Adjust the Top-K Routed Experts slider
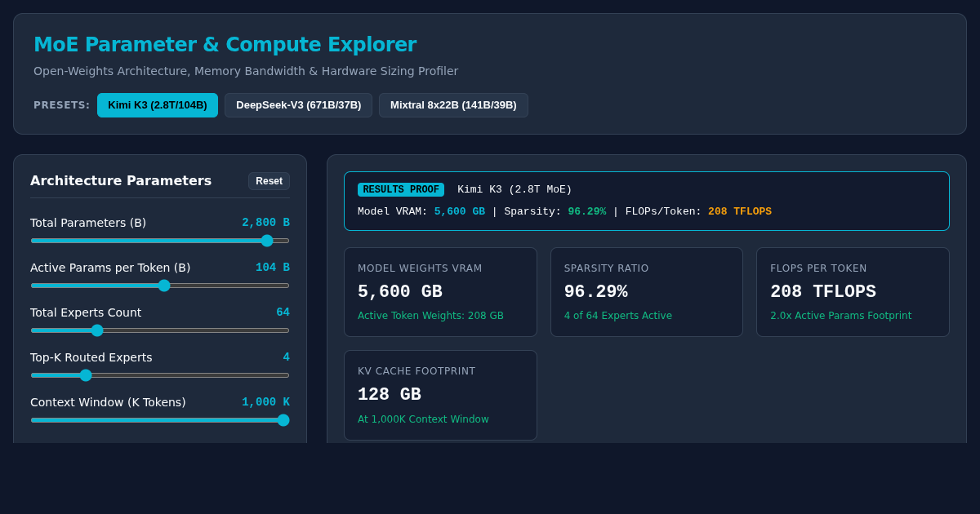This screenshot has height=514, width=980. coord(160,375)
